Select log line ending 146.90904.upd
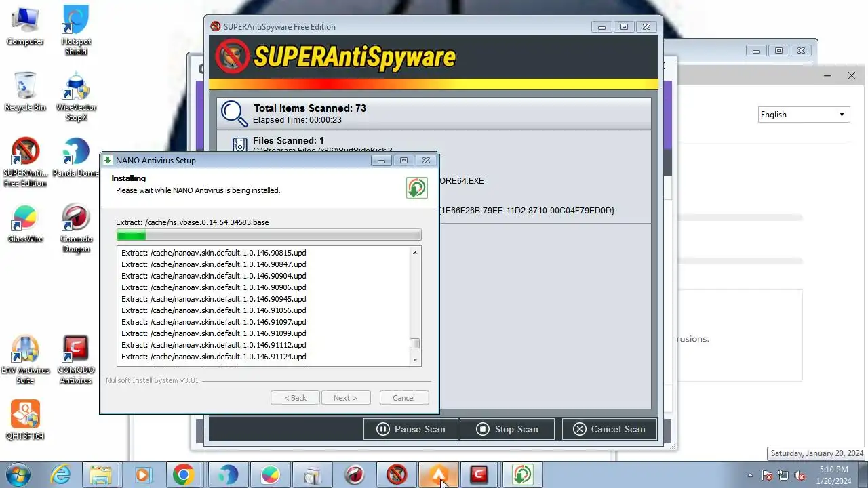The height and width of the screenshot is (488, 868). point(214,276)
